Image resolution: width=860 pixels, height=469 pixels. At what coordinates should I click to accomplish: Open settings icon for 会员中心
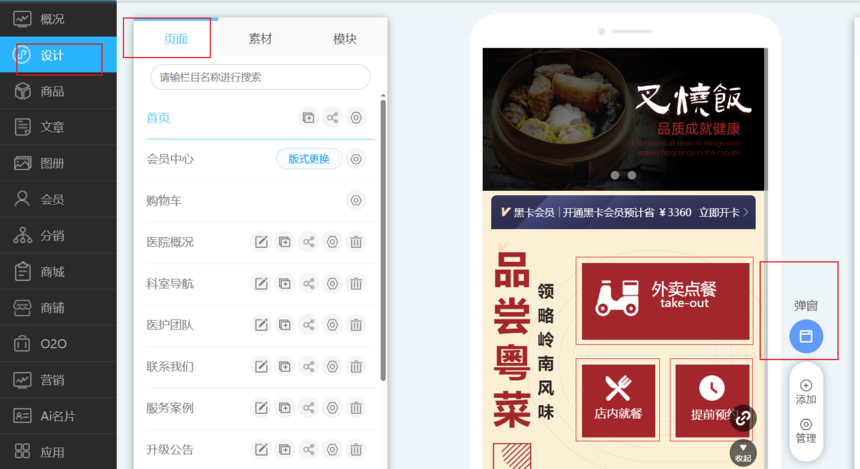(x=356, y=159)
